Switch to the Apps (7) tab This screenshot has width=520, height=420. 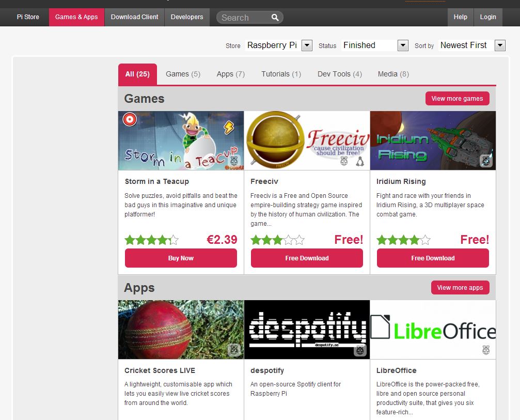click(x=231, y=74)
